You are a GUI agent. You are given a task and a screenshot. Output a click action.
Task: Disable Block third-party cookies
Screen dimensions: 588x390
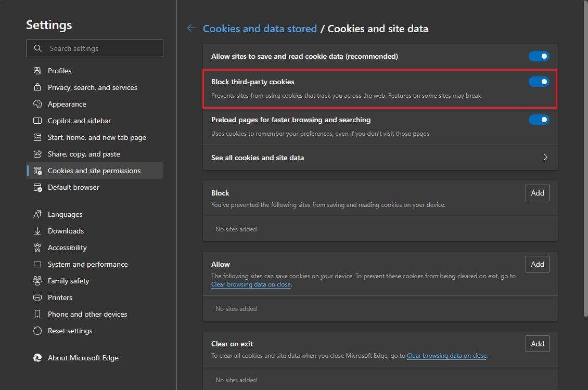point(539,82)
